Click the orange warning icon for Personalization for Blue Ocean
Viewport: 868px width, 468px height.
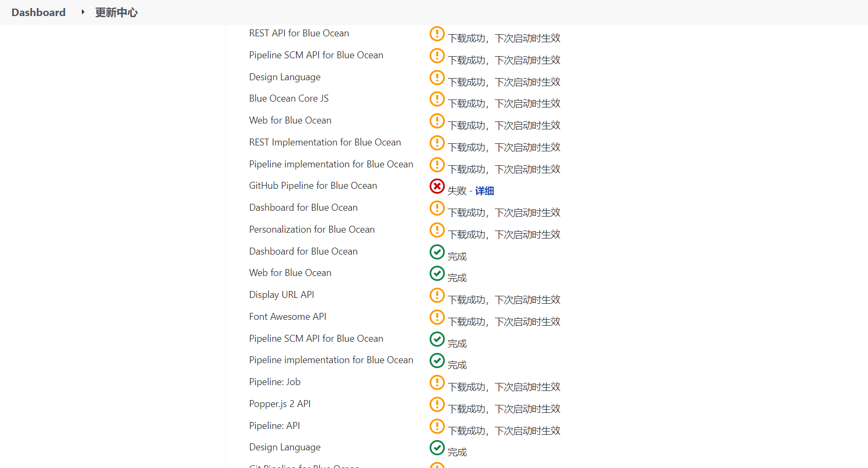[437, 230]
